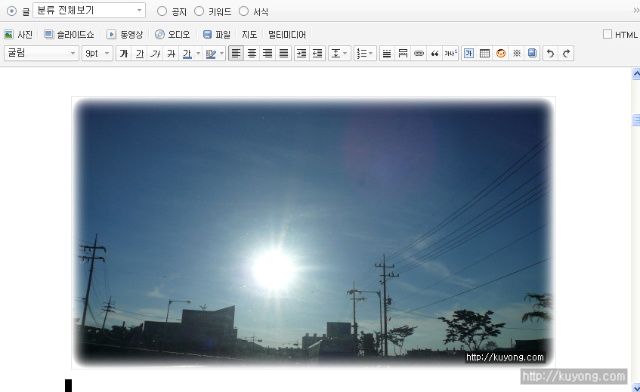Select the inserted sky photo in the editor
The width and height of the screenshot is (640, 392).
click(313, 233)
